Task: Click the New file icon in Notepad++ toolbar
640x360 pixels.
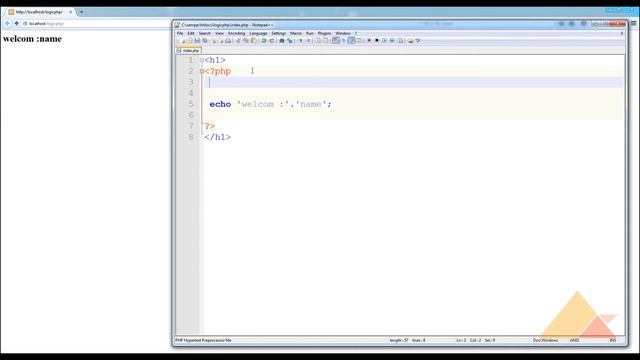Action: click(x=182, y=41)
